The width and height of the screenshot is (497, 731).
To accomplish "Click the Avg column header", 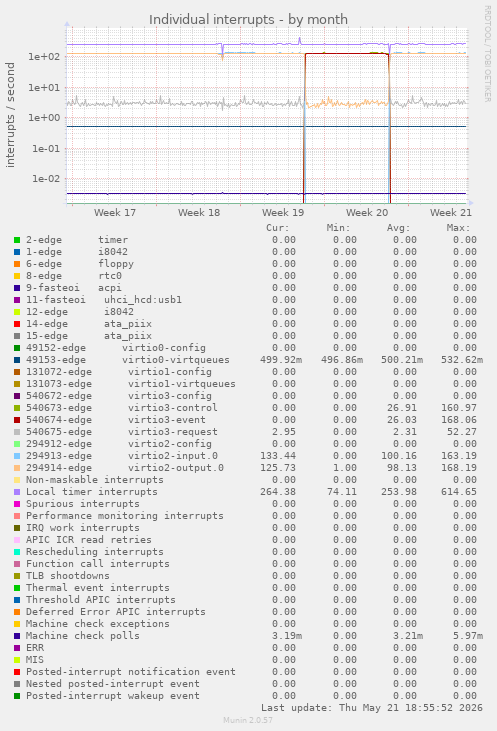I will pyautogui.click(x=398, y=228).
